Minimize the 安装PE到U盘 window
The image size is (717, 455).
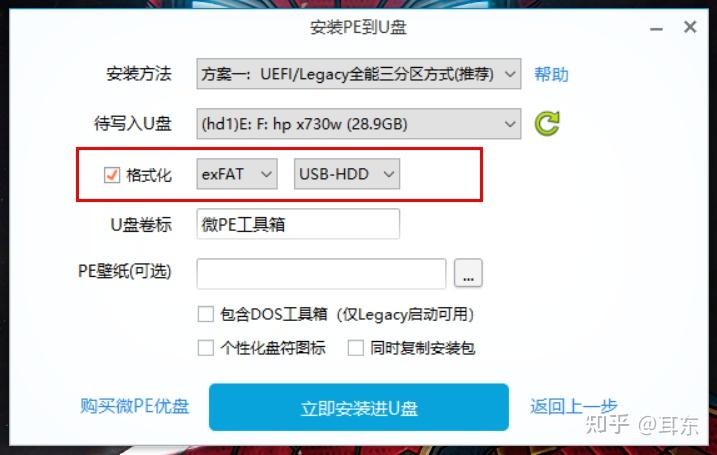656,29
